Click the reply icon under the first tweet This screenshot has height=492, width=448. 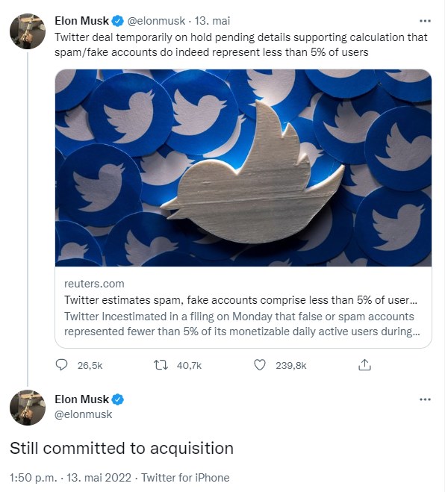(61, 365)
